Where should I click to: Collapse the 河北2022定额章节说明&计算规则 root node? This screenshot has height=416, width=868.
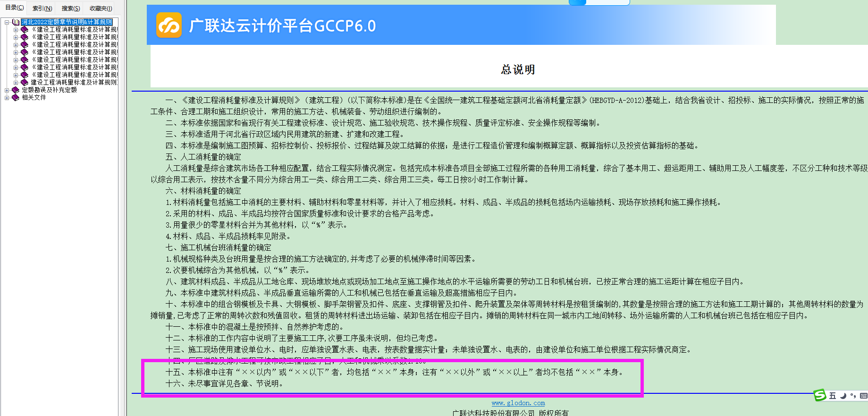pos(7,22)
